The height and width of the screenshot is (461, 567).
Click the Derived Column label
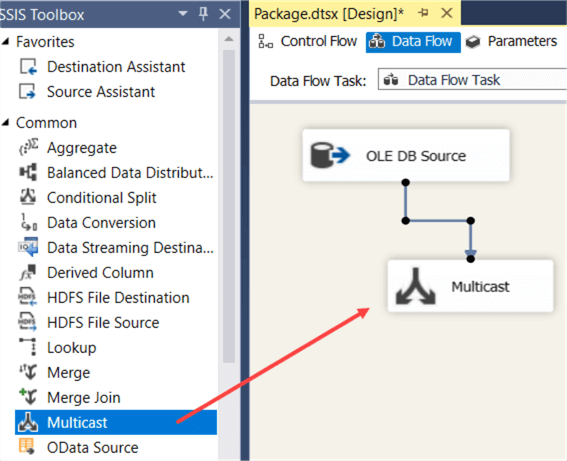click(100, 273)
